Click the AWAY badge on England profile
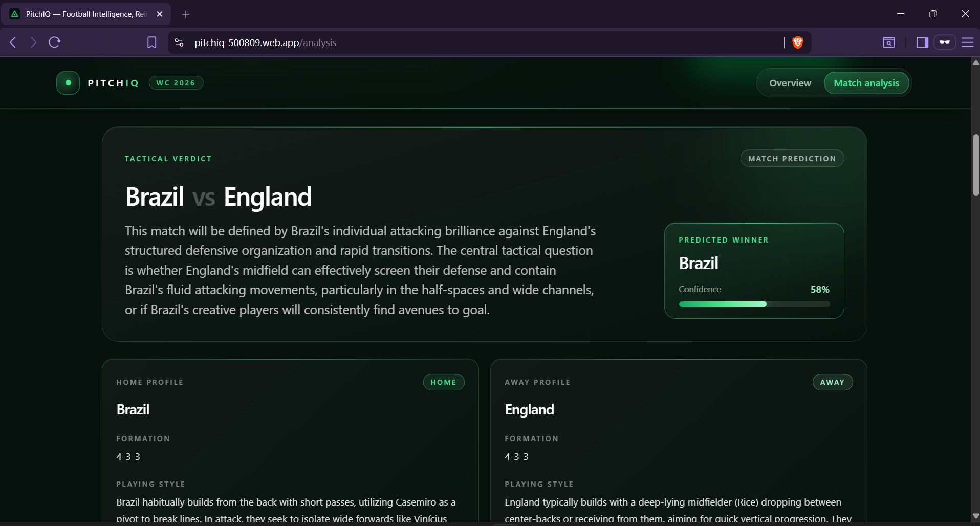The width and height of the screenshot is (980, 526). pyautogui.click(x=832, y=382)
